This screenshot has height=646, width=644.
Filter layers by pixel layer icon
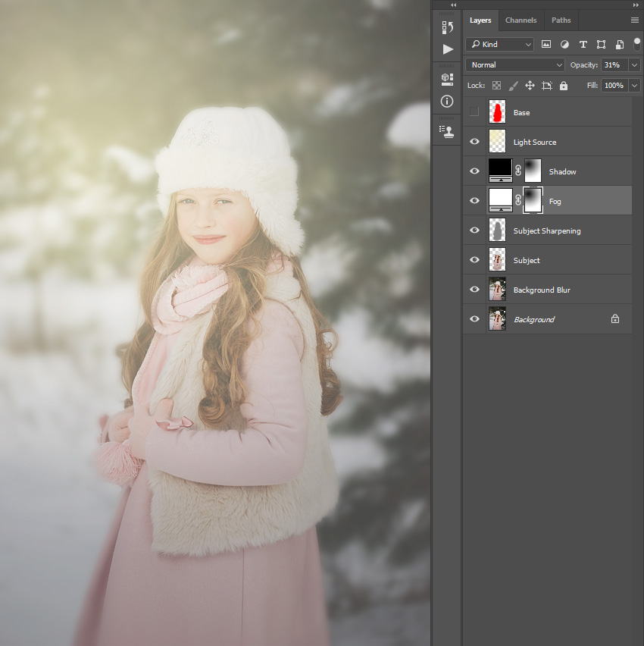click(546, 45)
